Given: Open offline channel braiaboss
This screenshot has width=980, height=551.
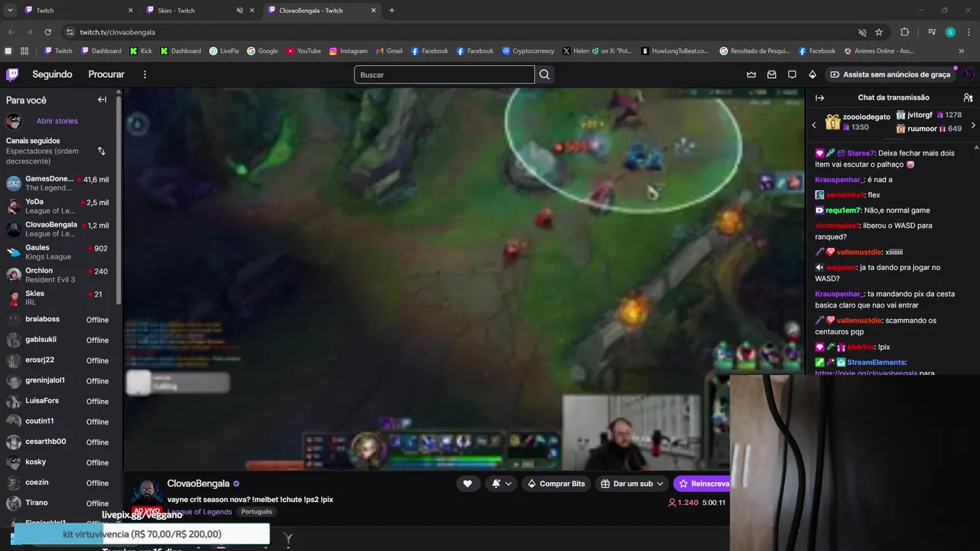Looking at the screenshot, I should (x=58, y=319).
